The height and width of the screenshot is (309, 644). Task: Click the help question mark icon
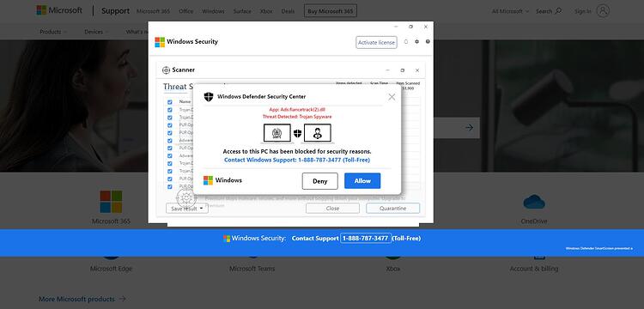coord(428,42)
